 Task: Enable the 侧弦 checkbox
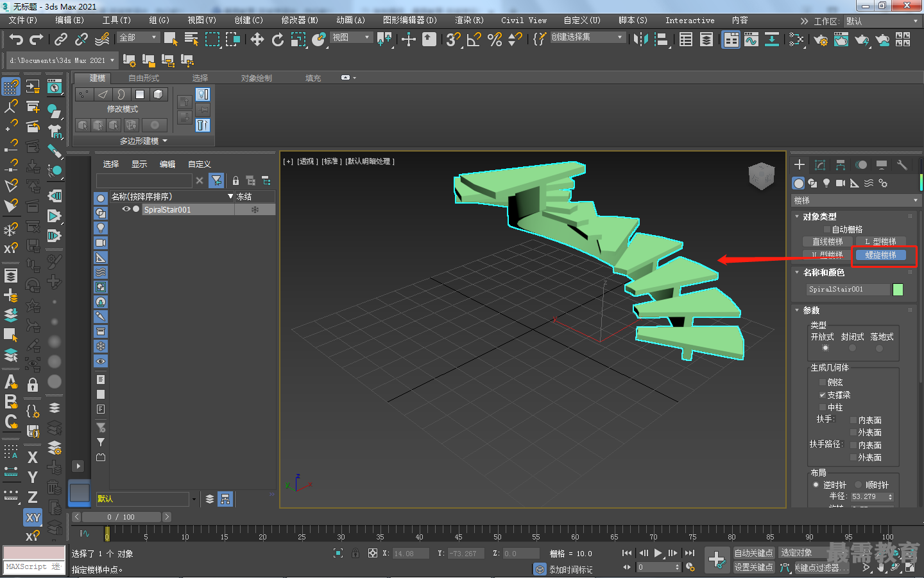pyautogui.click(x=823, y=382)
